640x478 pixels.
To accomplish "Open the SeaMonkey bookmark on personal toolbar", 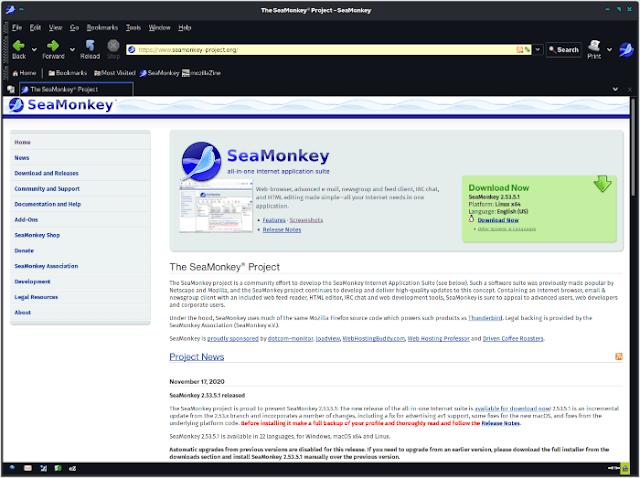I will point(160,73).
